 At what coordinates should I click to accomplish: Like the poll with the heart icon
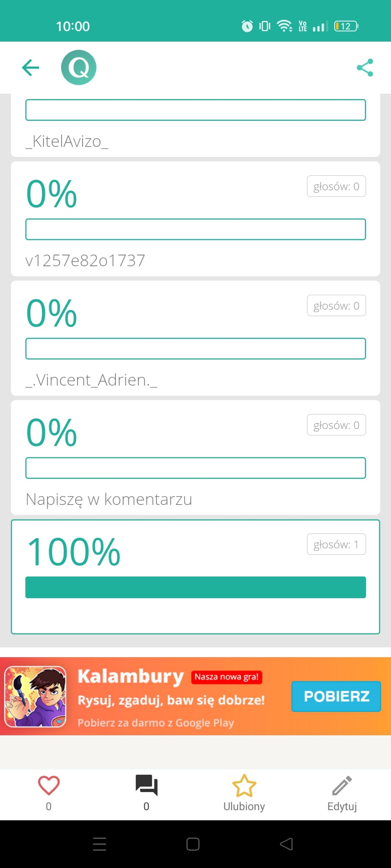click(x=49, y=785)
